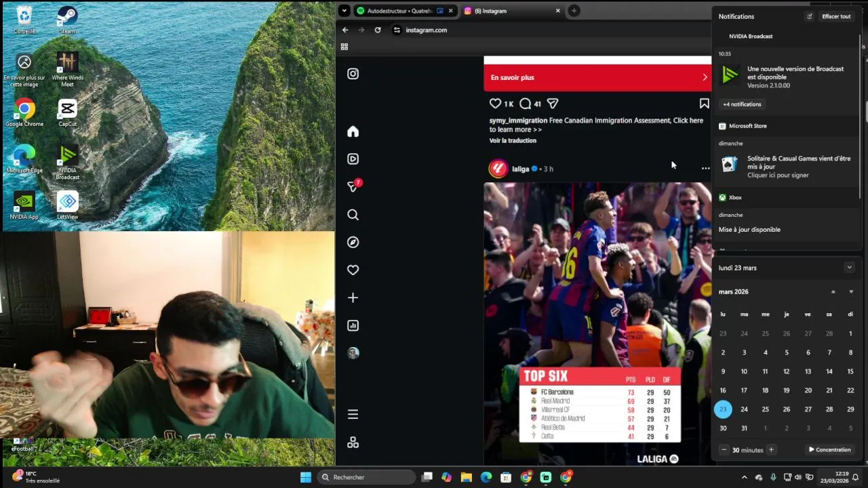Like the symy_immigration post with the heart

point(495,104)
